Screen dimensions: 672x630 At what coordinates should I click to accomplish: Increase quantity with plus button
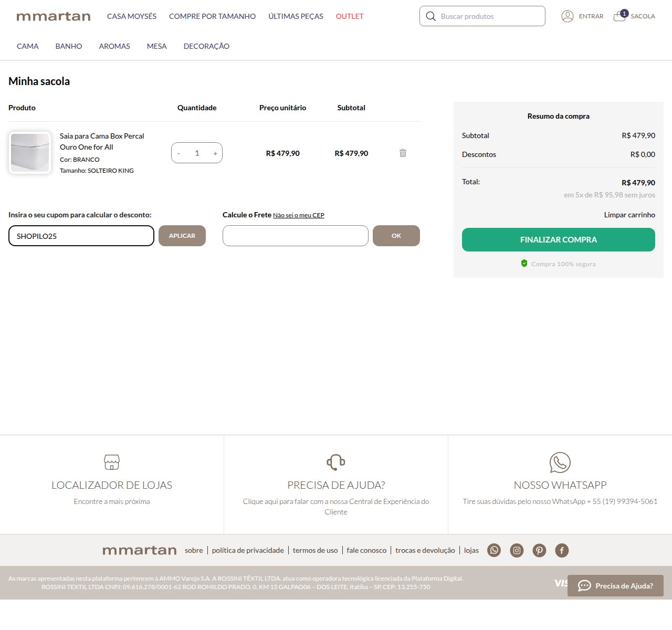215,153
